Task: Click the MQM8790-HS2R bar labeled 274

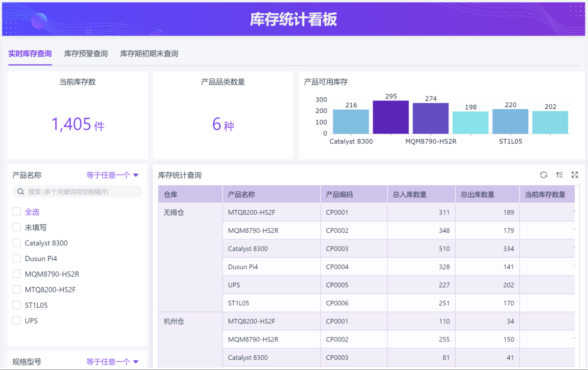Action: tap(430, 119)
